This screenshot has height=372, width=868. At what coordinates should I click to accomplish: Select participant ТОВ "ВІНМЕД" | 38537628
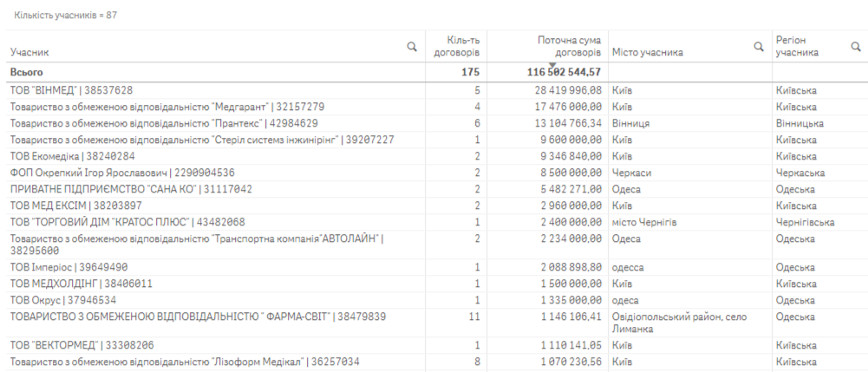coord(71,90)
